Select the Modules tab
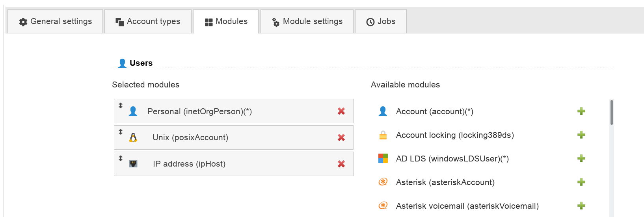644x217 pixels. (226, 22)
